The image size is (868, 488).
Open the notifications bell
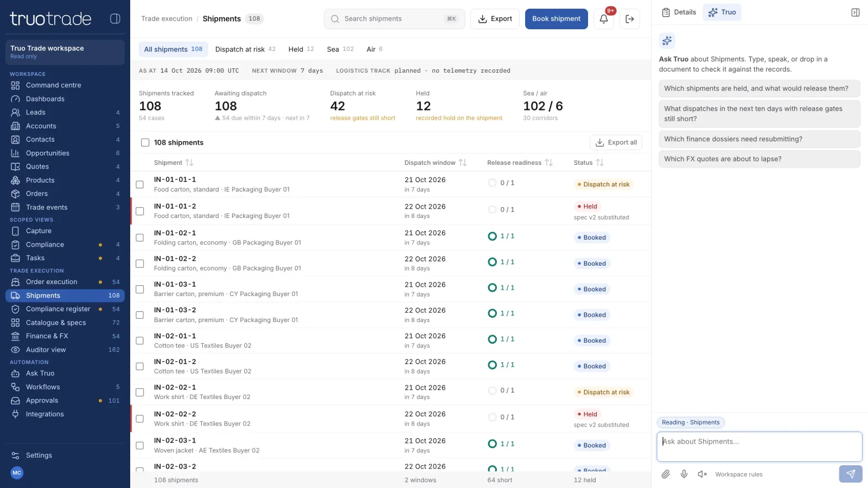pos(604,19)
